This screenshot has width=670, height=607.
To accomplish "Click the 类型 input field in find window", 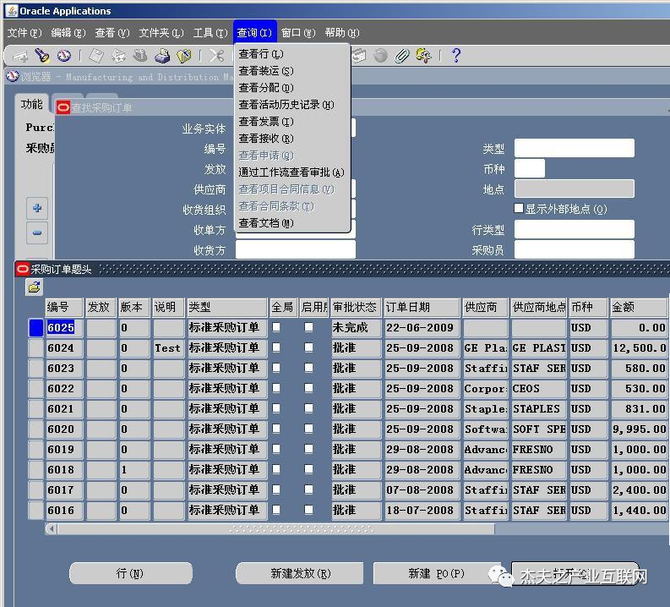I will pyautogui.click(x=574, y=148).
